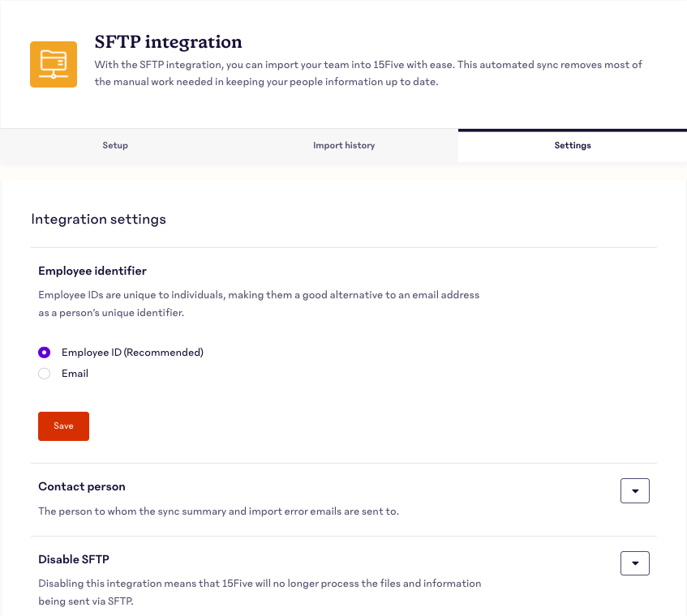Click the "Employee ID (Recommended)" label text

pyautogui.click(x=132, y=353)
